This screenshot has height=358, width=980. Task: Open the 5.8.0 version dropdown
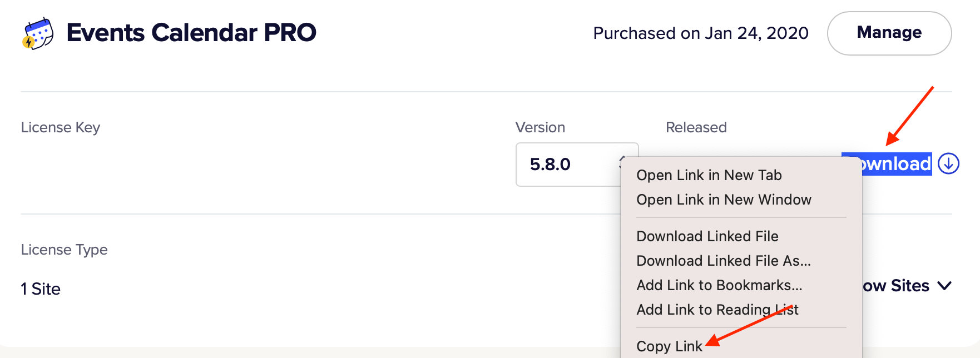click(x=577, y=164)
